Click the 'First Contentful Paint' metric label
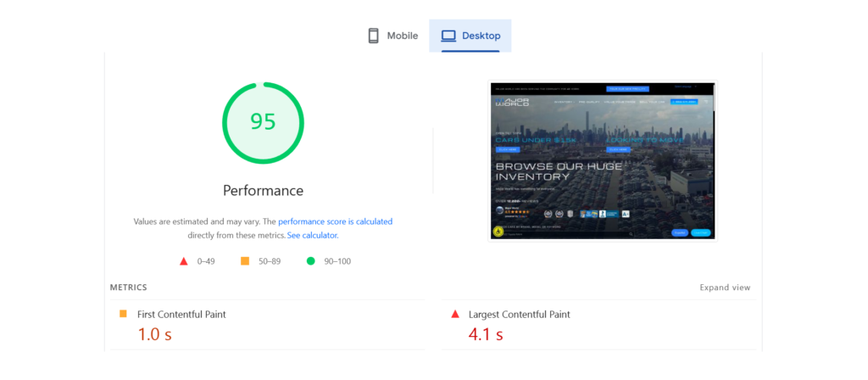The height and width of the screenshot is (380, 868). [181, 314]
